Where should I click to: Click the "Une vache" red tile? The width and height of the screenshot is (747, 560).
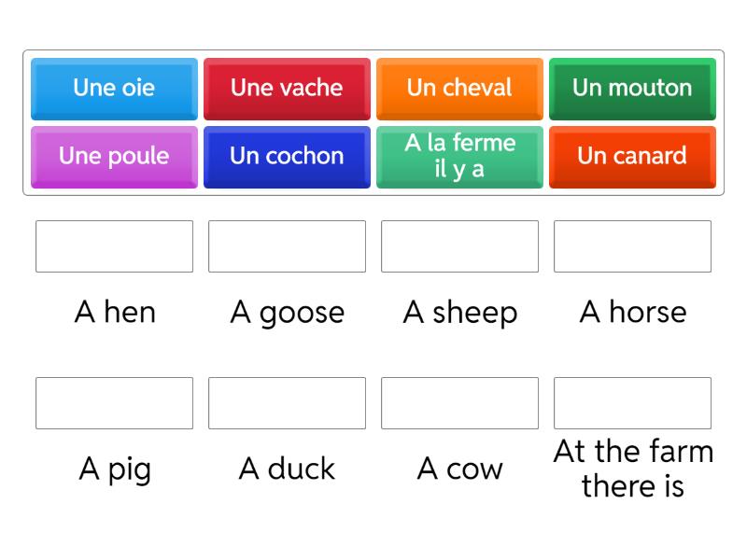point(287,89)
